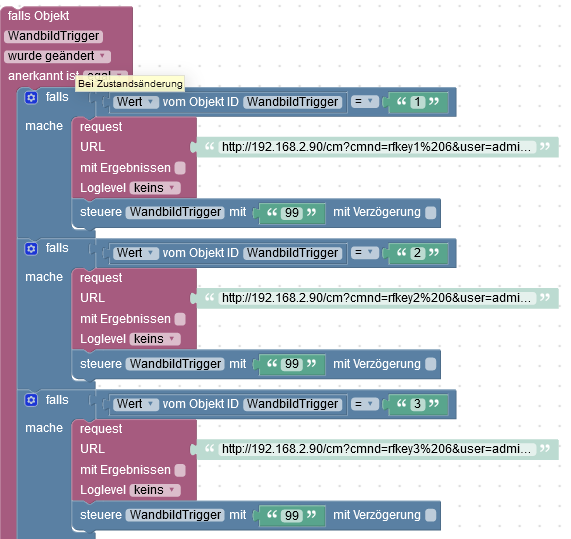Edit value 99 in third steuere block
The width and height of the screenshot is (571, 539).
(292, 515)
